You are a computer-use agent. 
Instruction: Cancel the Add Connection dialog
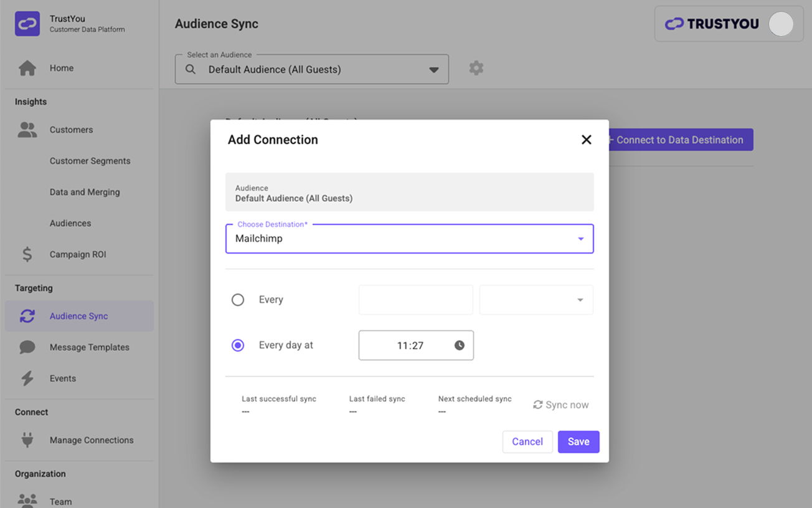click(x=527, y=442)
